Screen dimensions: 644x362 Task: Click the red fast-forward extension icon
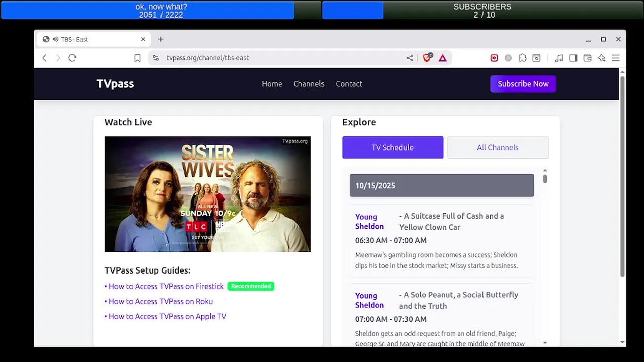pyautogui.click(x=494, y=58)
